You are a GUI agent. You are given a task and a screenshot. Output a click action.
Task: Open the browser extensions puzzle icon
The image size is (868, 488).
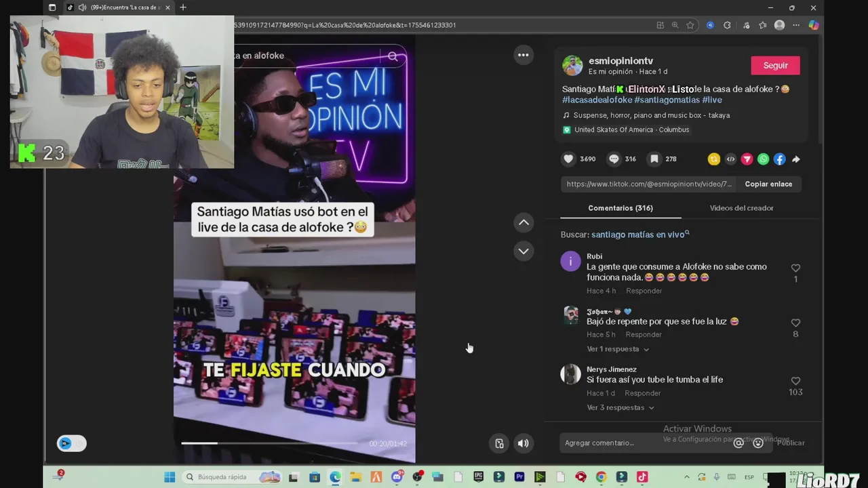pyautogui.click(x=727, y=25)
